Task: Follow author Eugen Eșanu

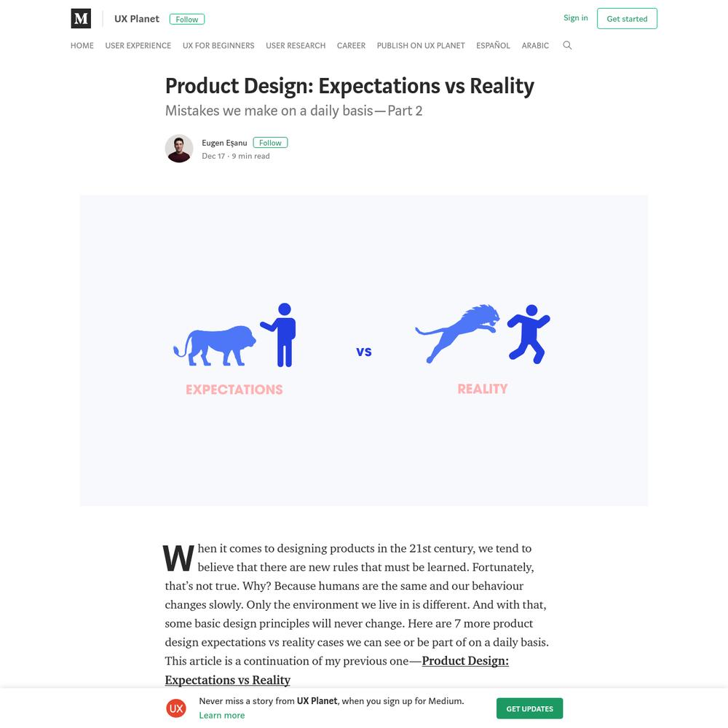Action: coord(270,143)
